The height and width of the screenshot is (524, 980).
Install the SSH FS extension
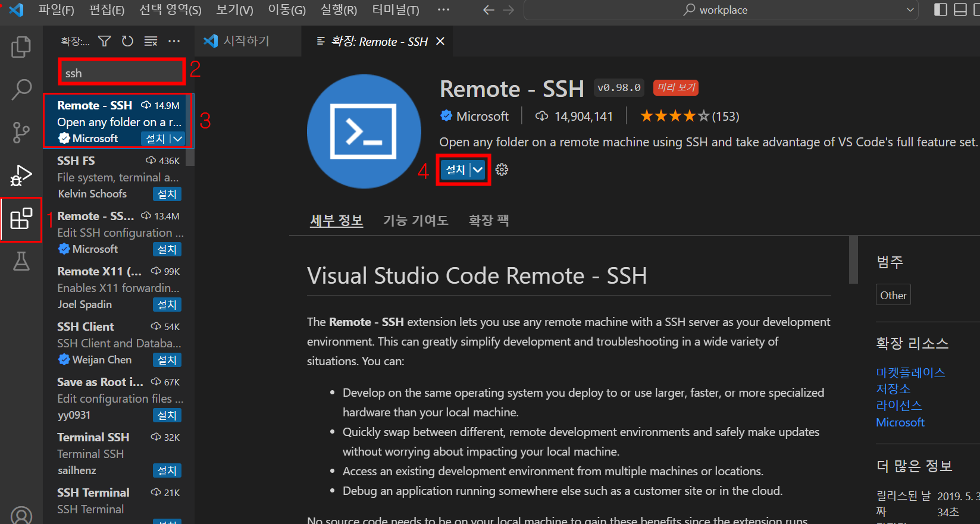[x=167, y=194]
